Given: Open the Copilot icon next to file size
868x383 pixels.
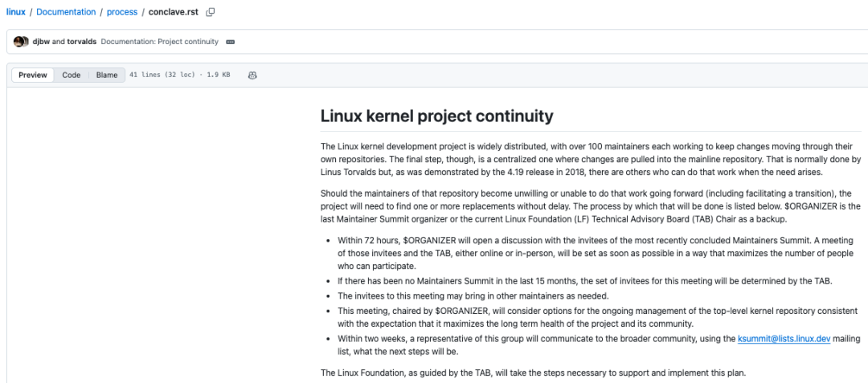Looking at the screenshot, I should (252, 75).
